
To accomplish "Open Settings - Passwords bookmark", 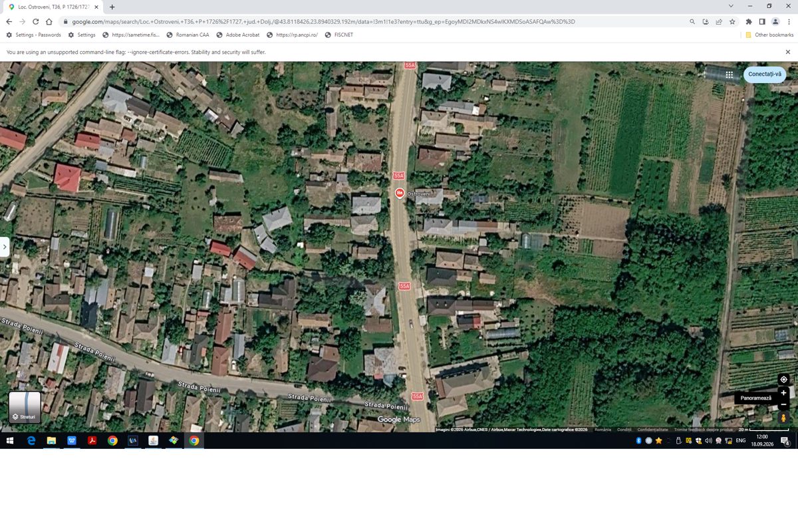I will 33,35.
